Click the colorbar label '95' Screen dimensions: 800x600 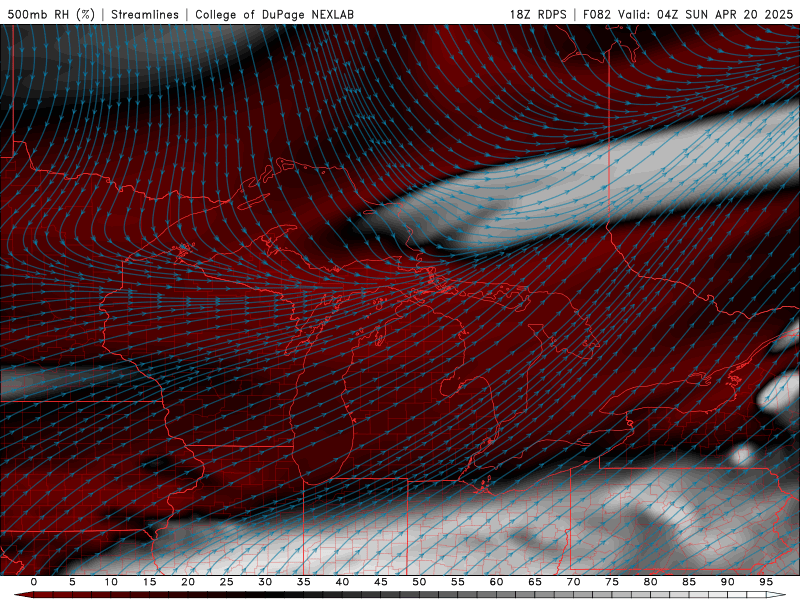[766, 582]
